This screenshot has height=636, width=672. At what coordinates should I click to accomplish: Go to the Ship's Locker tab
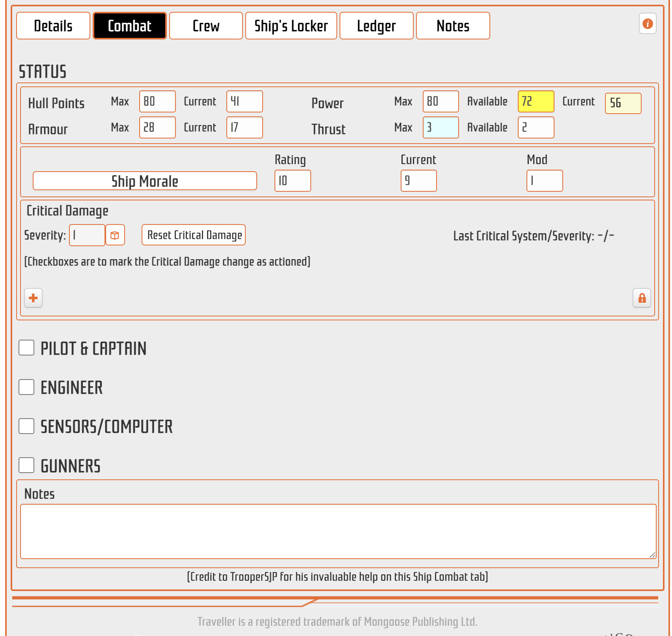[291, 26]
